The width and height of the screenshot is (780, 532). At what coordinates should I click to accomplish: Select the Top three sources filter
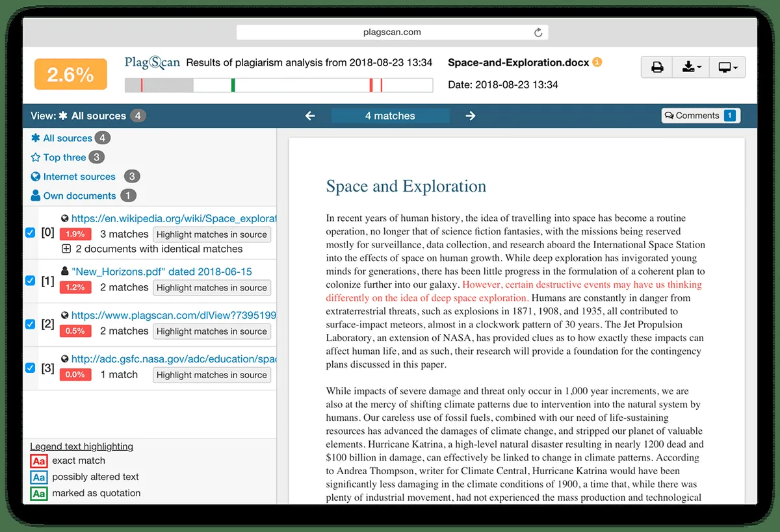click(64, 157)
